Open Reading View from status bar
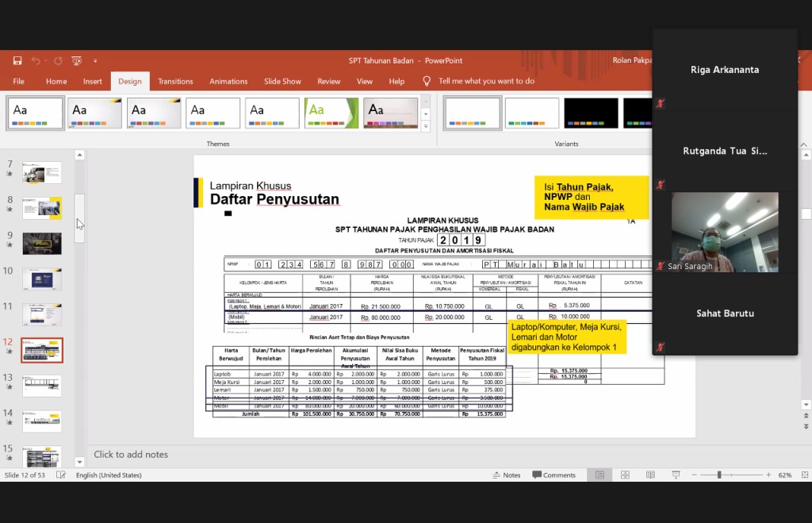This screenshot has height=523, width=812. (649, 475)
